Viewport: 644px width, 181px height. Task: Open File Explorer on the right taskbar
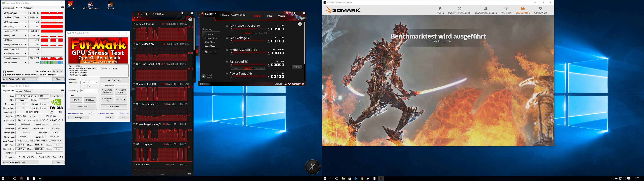tap(343, 178)
